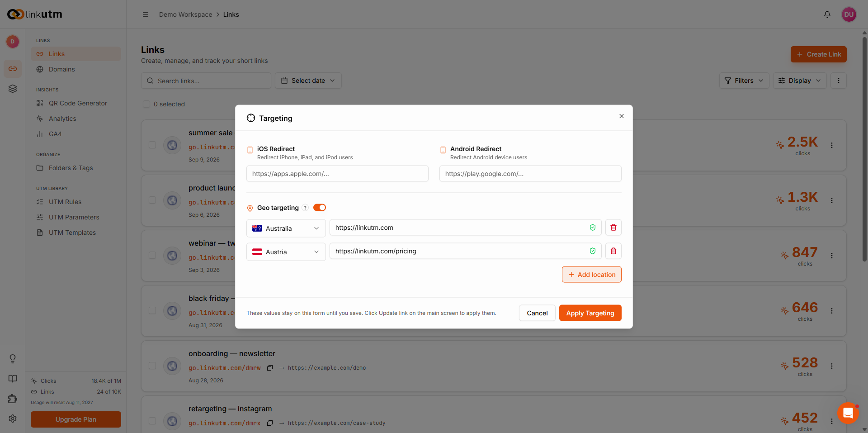
Task: Click Demo Workspace breadcrumb
Action: pyautogui.click(x=185, y=14)
